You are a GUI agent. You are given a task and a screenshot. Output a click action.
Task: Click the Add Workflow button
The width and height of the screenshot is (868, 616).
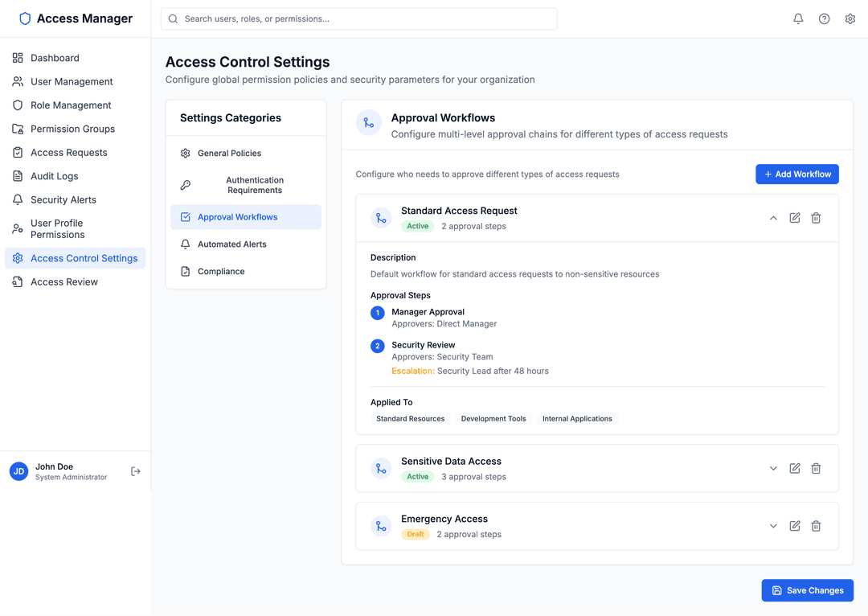(x=796, y=175)
